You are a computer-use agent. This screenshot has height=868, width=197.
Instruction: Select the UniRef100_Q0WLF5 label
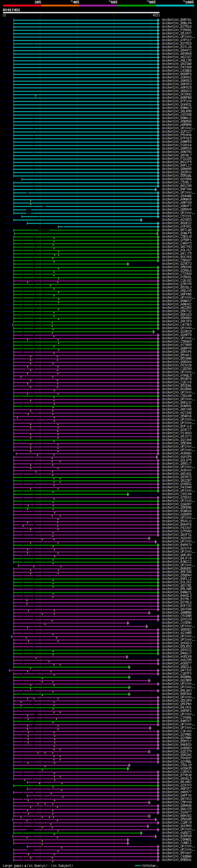point(177,233)
